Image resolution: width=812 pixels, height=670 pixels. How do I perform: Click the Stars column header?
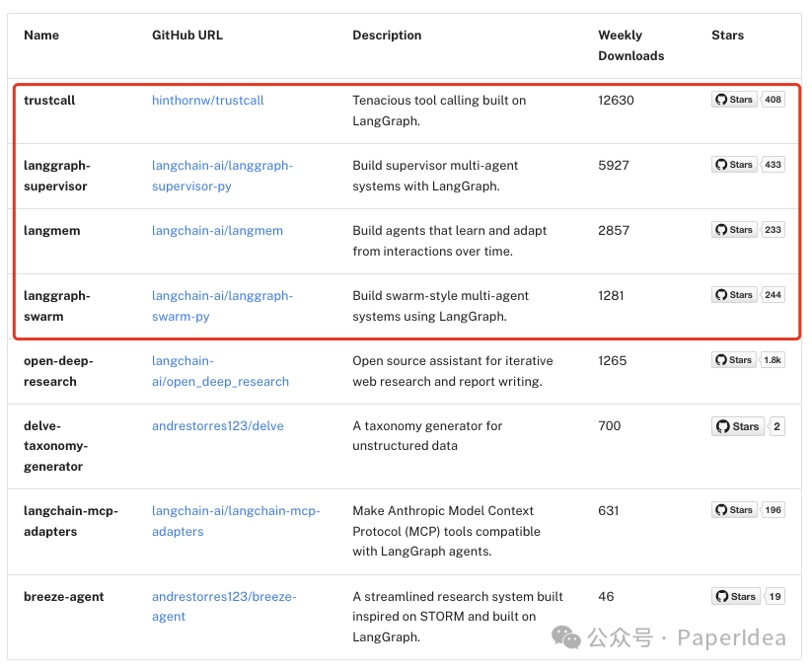click(x=727, y=36)
